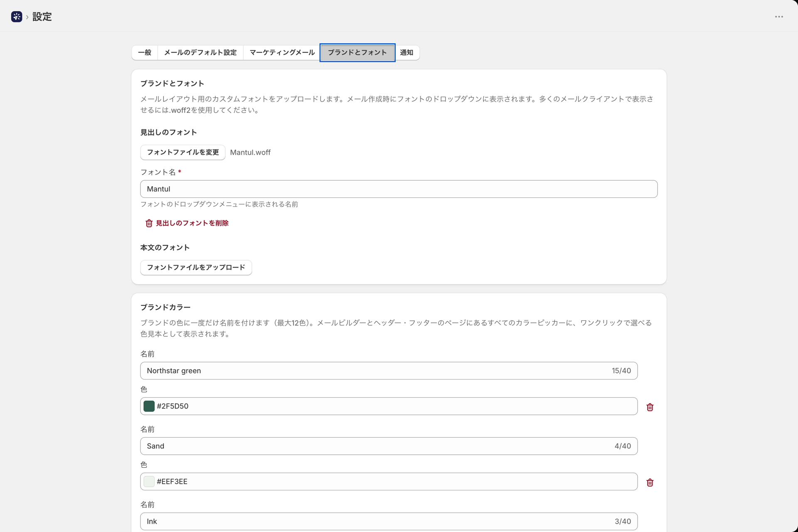This screenshot has height=532, width=798.
Task: Click the breadcrumb chevron before 設定
Action: 27,17
